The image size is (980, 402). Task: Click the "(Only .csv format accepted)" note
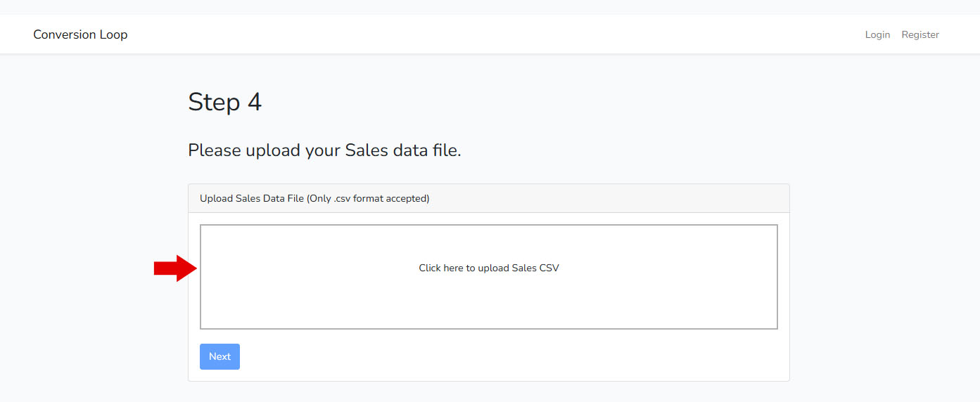pos(368,199)
